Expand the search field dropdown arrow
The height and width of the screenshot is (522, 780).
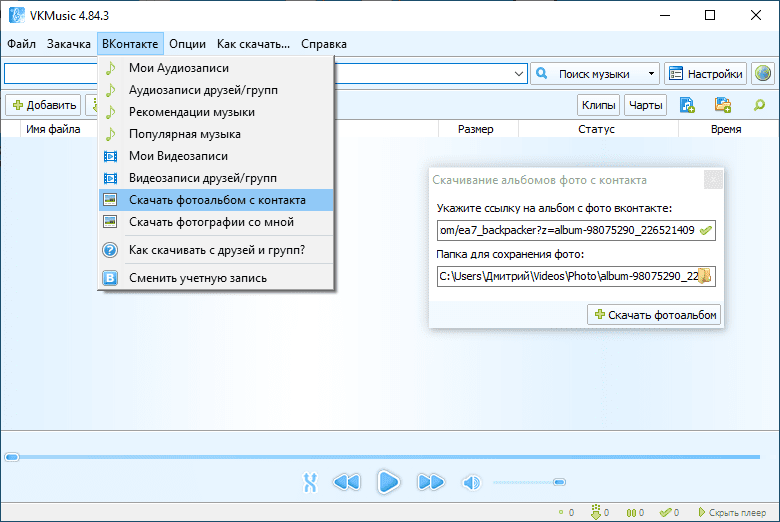[x=518, y=74]
